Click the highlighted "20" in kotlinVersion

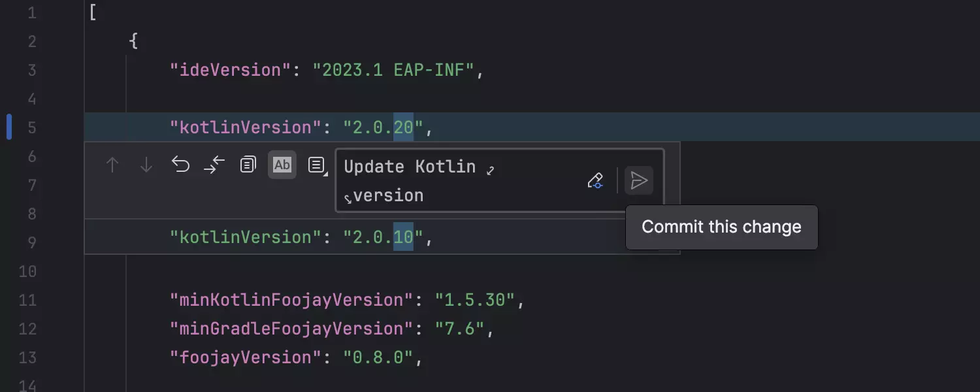click(x=403, y=127)
